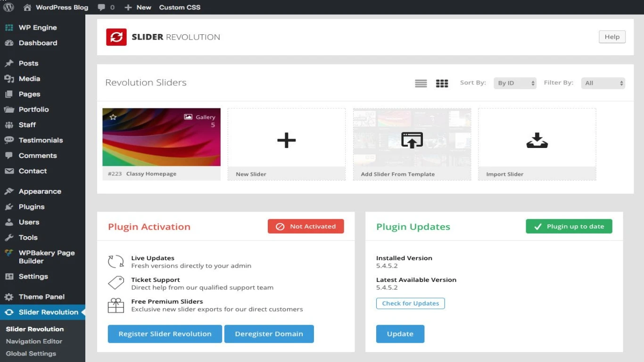Viewport: 644px width, 362px height.
Task: Click the Gallery image icon on slider
Action: pyautogui.click(x=188, y=117)
